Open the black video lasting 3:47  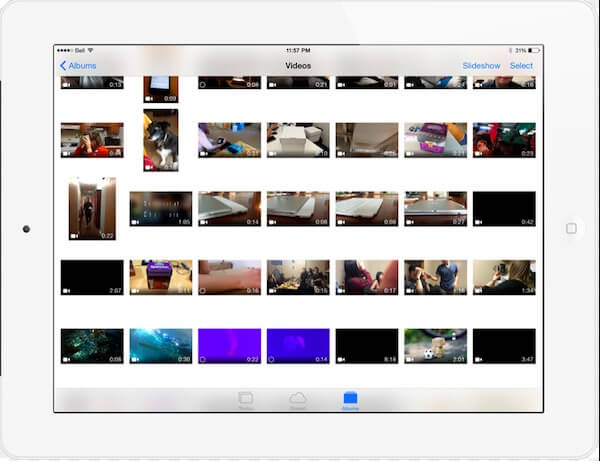click(x=504, y=345)
